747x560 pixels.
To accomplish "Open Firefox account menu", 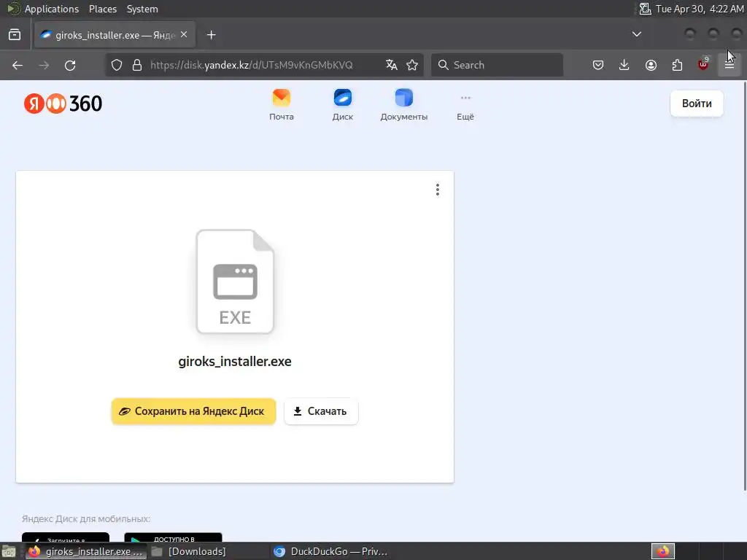I will [x=651, y=65].
